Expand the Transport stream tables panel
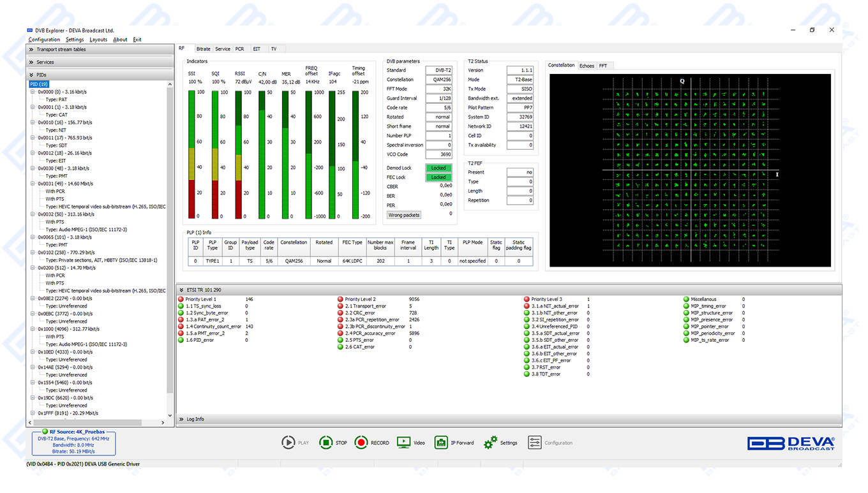 [31, 49]
